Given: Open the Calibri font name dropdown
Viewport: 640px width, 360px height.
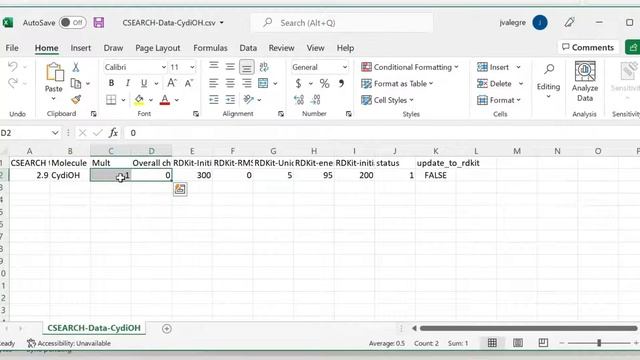Looking at the screenshot, I should 164,67.
